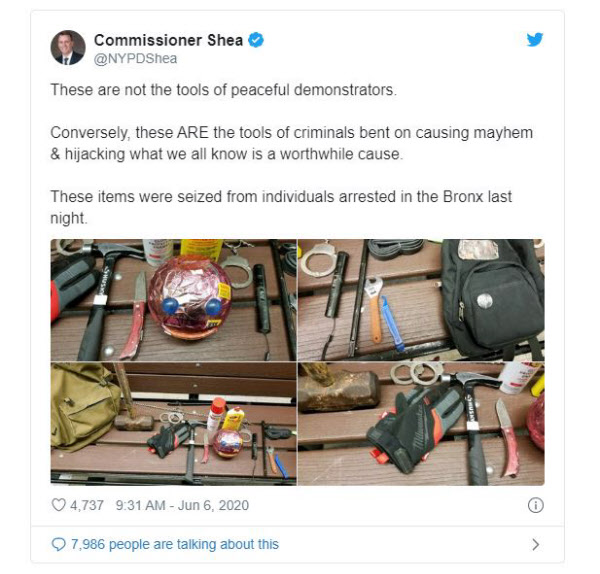Open the tweet info circle icon
Image resolution: width=600 pixels, height=574 pixels.
click(535, 505)
